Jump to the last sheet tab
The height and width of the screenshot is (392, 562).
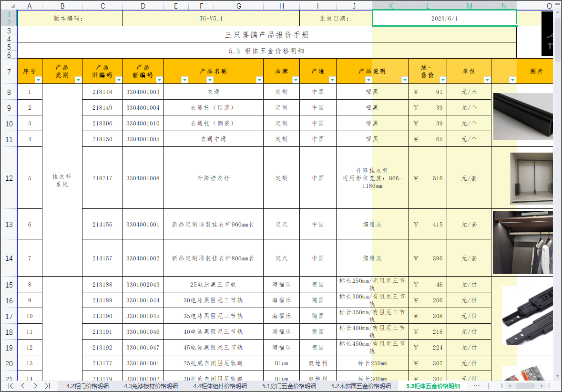coord(47,386)
